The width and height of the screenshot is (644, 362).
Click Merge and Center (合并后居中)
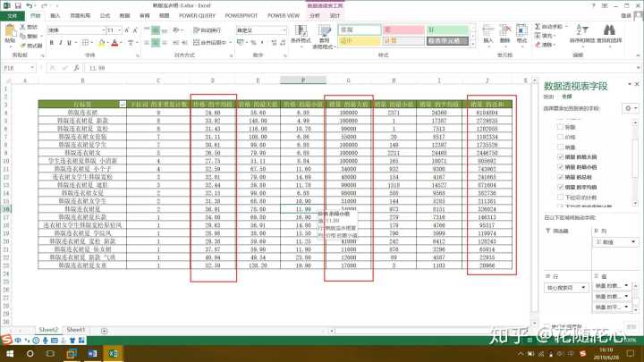(x=209, y=42)
